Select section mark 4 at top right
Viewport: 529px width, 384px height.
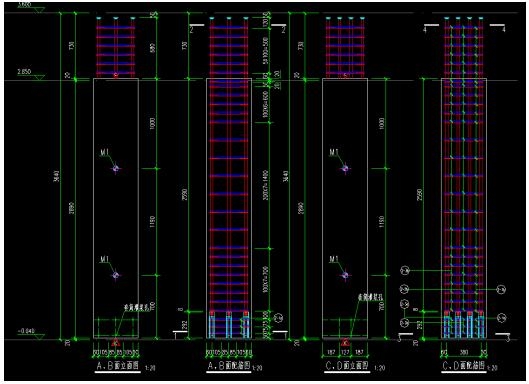point(504,30)
